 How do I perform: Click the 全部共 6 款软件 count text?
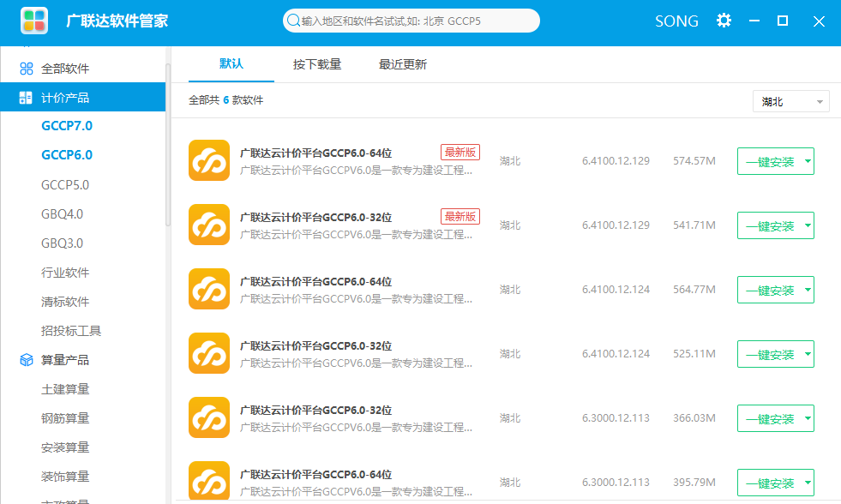[225, 100]
